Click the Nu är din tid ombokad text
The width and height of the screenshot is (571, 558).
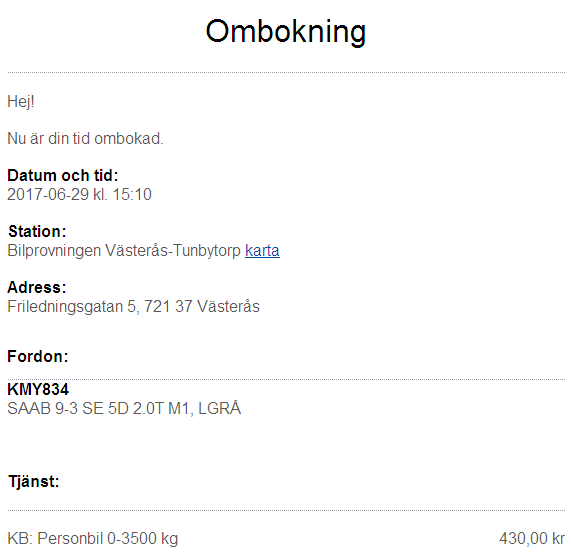click(86, 139)
